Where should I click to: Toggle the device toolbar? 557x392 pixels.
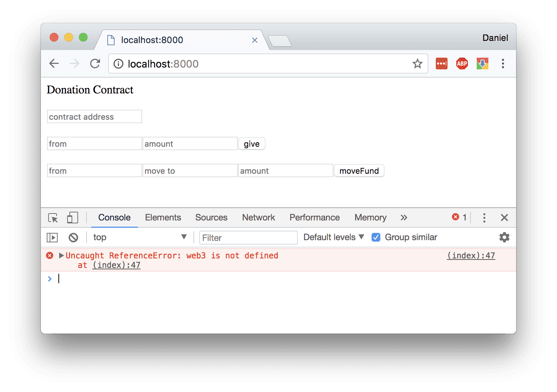pyautogui.click(x=72, y=218)
